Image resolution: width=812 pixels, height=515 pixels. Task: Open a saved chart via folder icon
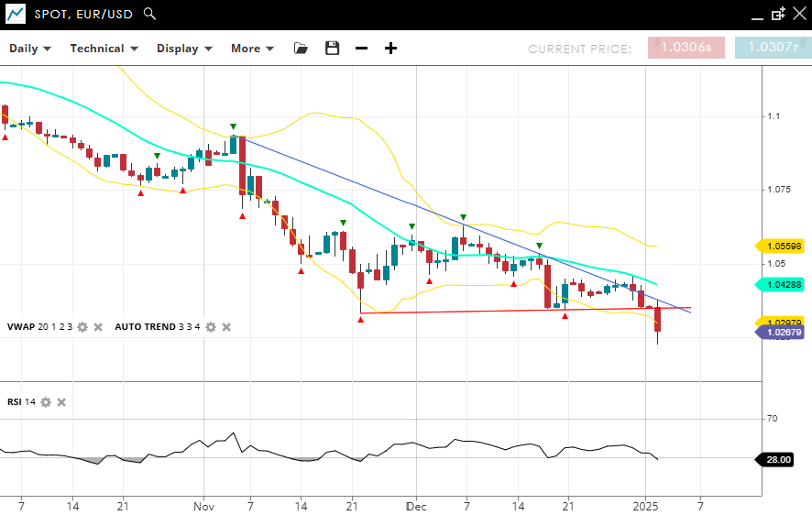pos(301,49)
